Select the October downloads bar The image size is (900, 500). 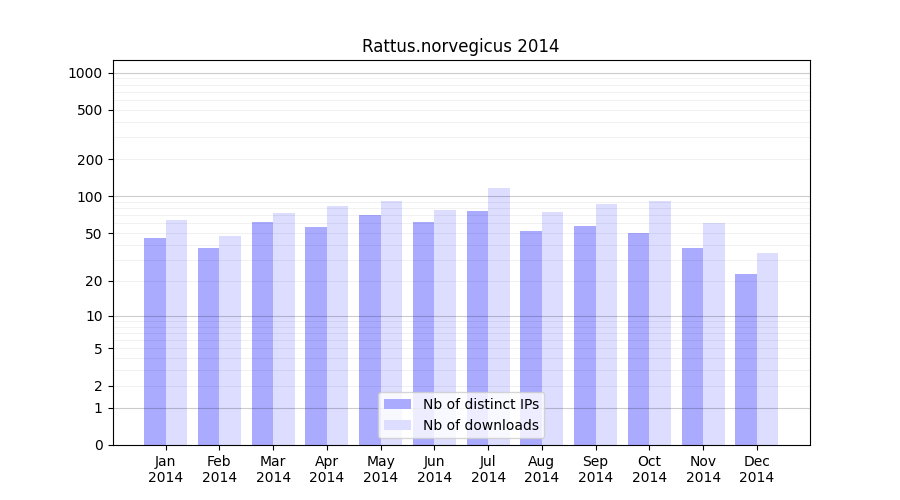pos(660,322)
